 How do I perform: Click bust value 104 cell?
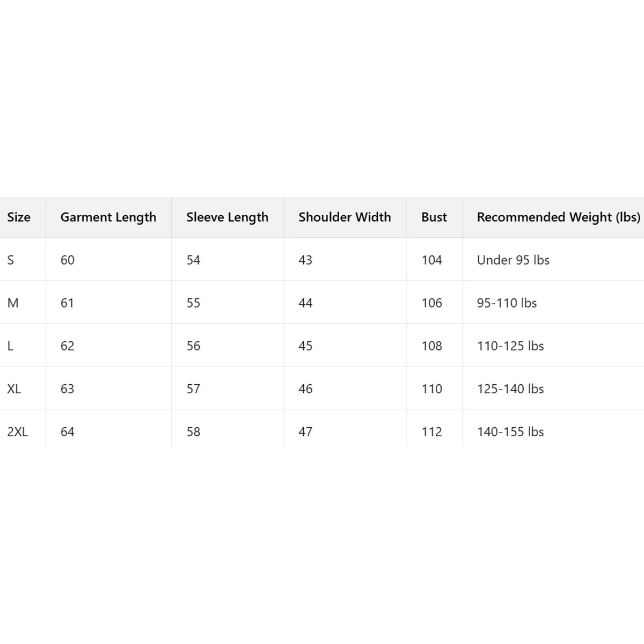pos(431,260)
